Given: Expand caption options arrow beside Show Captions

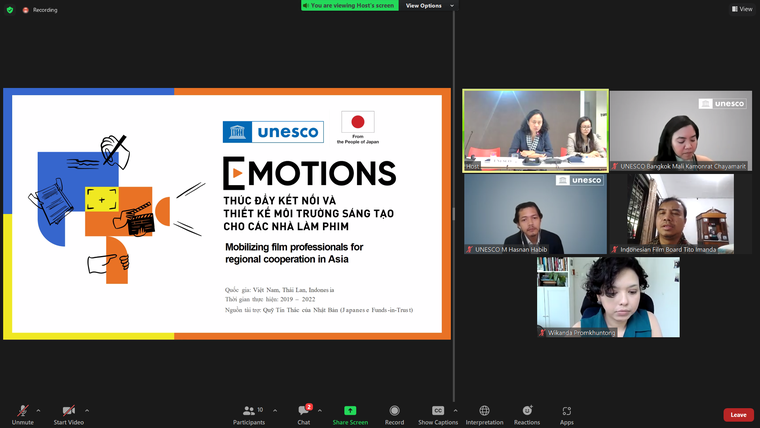Looking at the screenshot, I should point(456,410).
